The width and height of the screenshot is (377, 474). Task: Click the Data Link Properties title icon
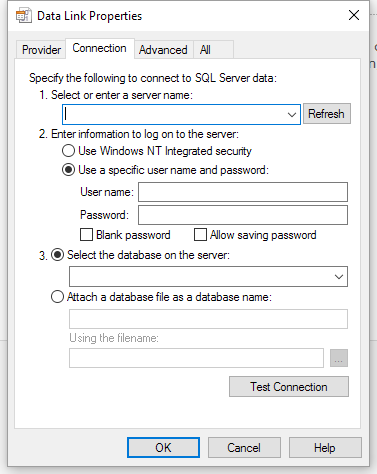pos(24,16)
